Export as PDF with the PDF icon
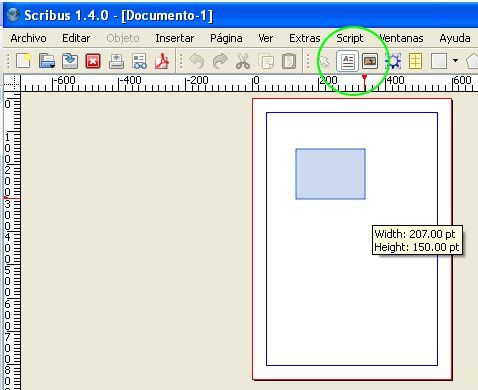 (x=162, y=61)
